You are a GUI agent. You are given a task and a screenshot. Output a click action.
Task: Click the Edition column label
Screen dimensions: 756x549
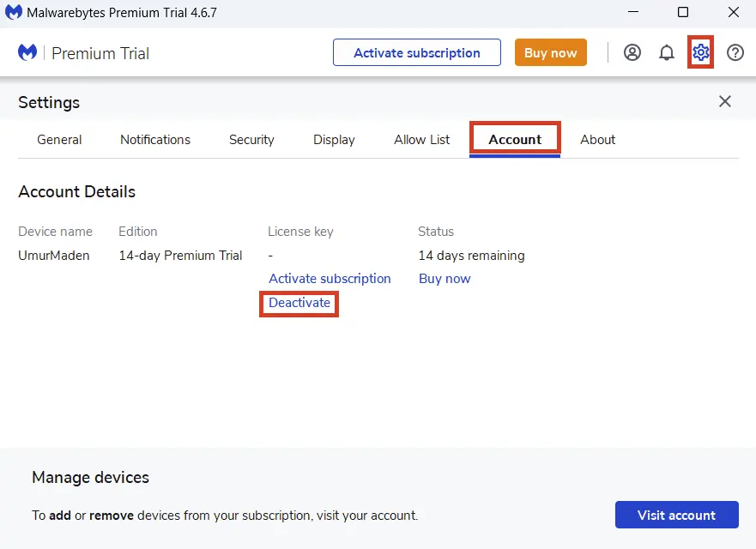point(138,232)
